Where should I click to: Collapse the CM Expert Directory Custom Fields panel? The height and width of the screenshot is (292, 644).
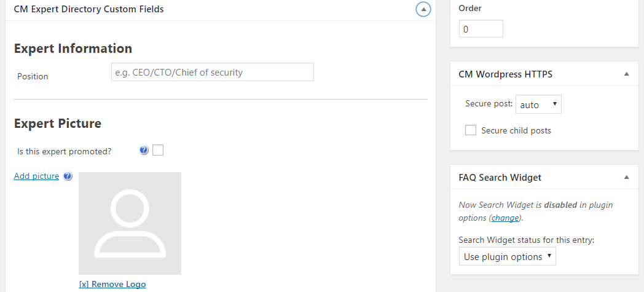423,9
